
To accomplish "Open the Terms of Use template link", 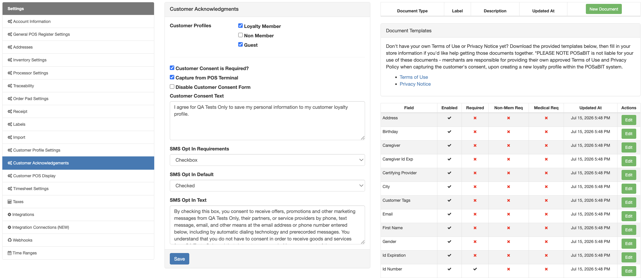I will 414,77.
